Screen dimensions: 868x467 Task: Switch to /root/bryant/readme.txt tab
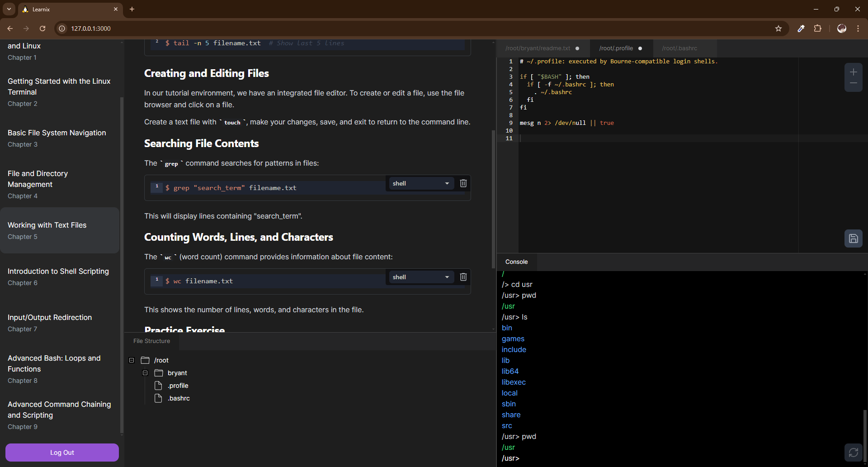click(538, 48)
